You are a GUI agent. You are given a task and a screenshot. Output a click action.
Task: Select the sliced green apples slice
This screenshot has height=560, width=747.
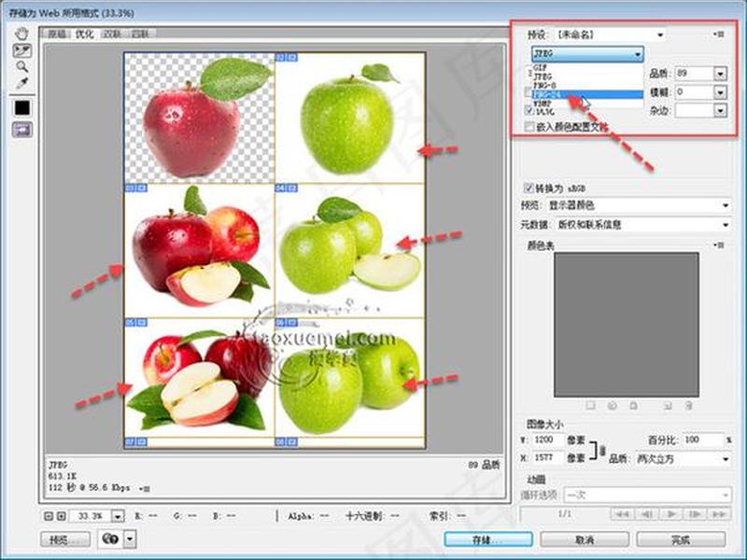pyautogui.click(x=349, y=251)
